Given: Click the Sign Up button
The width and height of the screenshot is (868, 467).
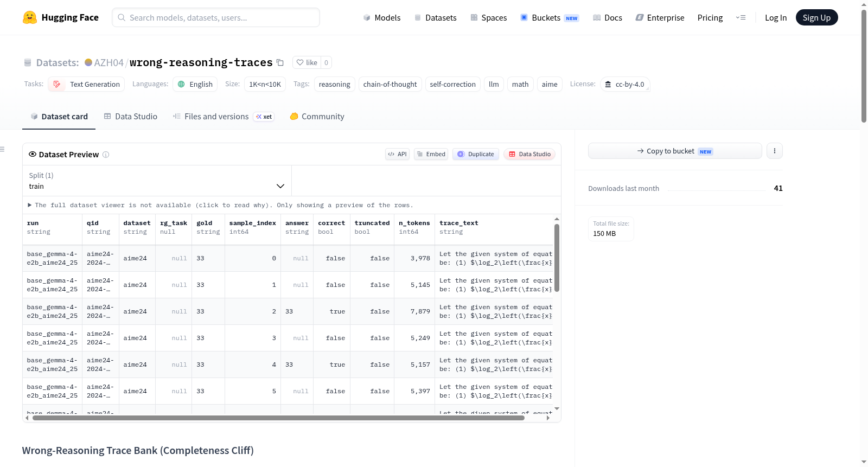Looking at the screenshot, I should (817, 17).
